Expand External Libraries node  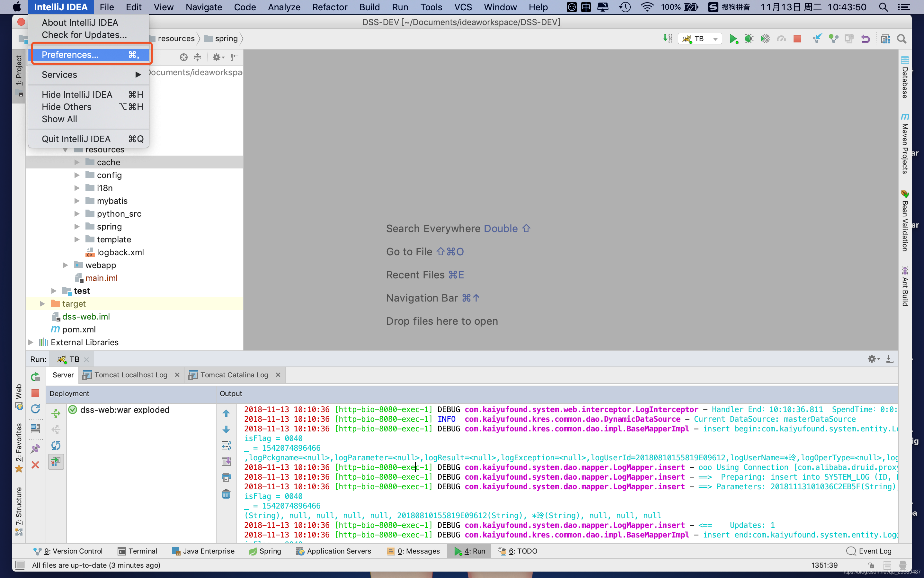[x=31, y=342]
